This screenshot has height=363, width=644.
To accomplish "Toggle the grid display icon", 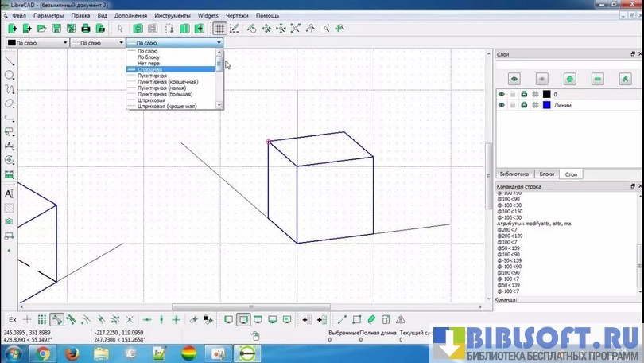I will (220, 28).
